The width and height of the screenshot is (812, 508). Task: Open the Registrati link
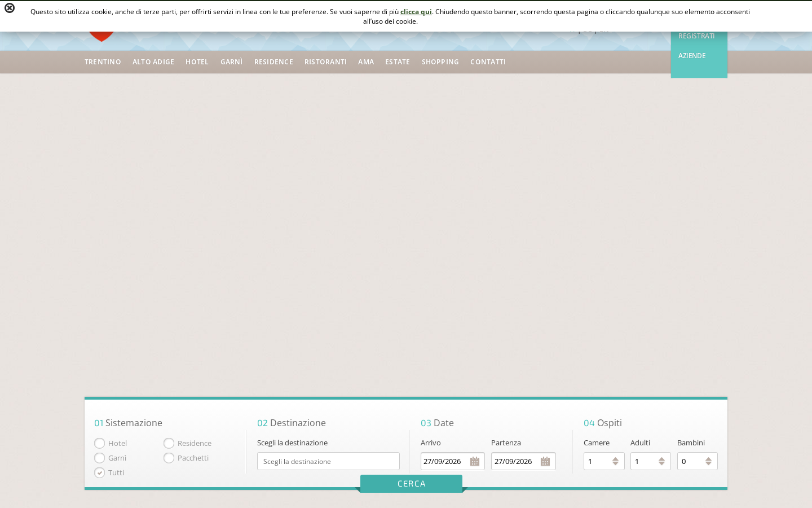(x=696, y=36)
